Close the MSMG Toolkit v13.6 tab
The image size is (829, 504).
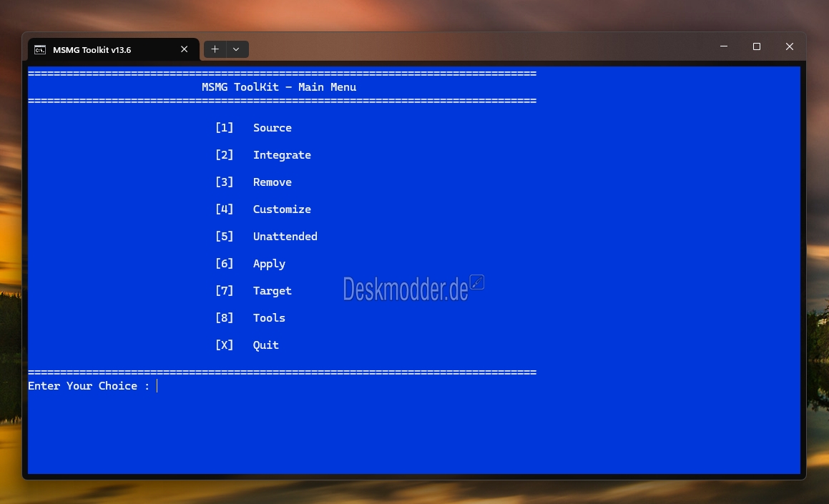click(x=184, y=49)
